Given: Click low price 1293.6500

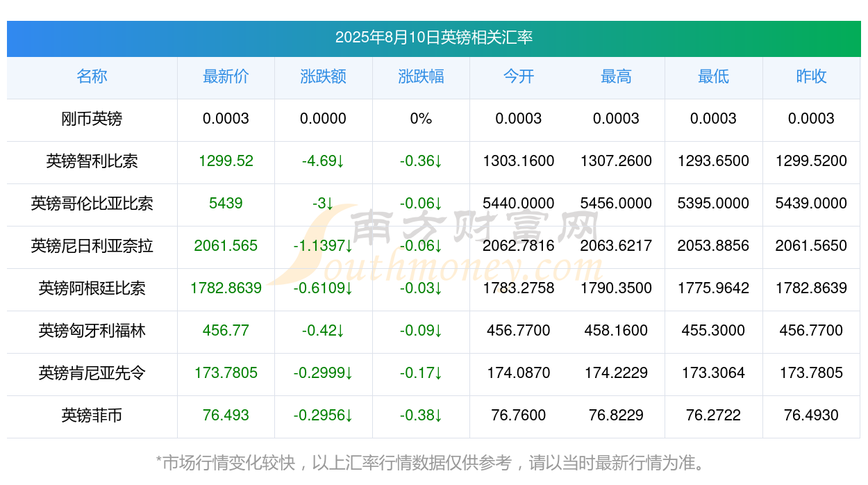Looking at the screenshot, I should (714, 161).
